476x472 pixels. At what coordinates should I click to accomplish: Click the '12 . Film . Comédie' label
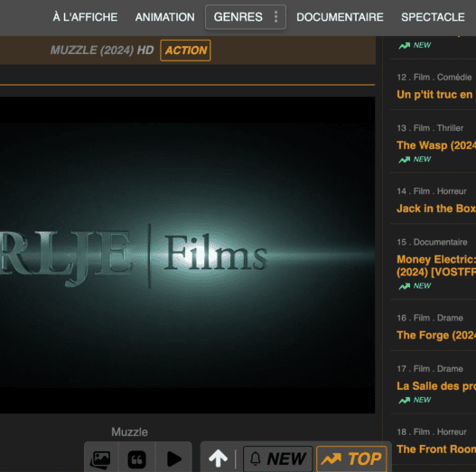click(434, 78)
